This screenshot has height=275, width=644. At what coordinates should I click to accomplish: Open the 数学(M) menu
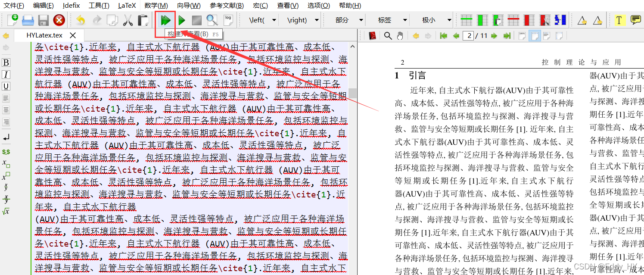tap(156, 6)
